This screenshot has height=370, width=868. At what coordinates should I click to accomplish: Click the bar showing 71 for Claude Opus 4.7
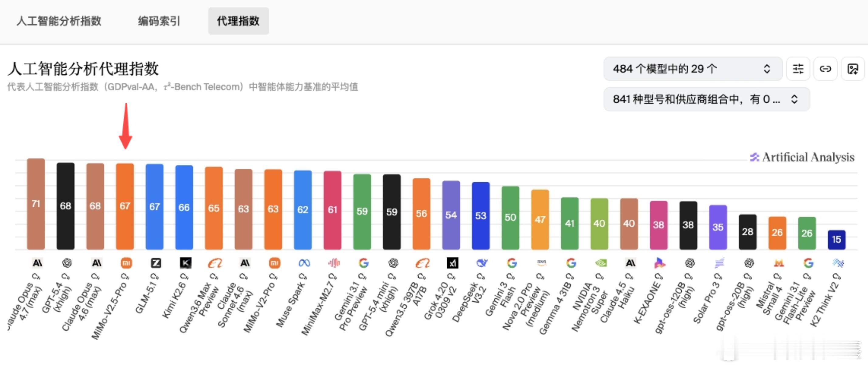(36, 202)
